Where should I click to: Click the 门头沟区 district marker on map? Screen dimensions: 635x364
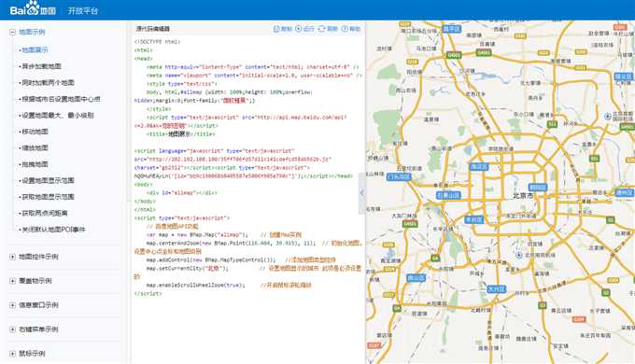pyautogui.click(x=399, y=177)
